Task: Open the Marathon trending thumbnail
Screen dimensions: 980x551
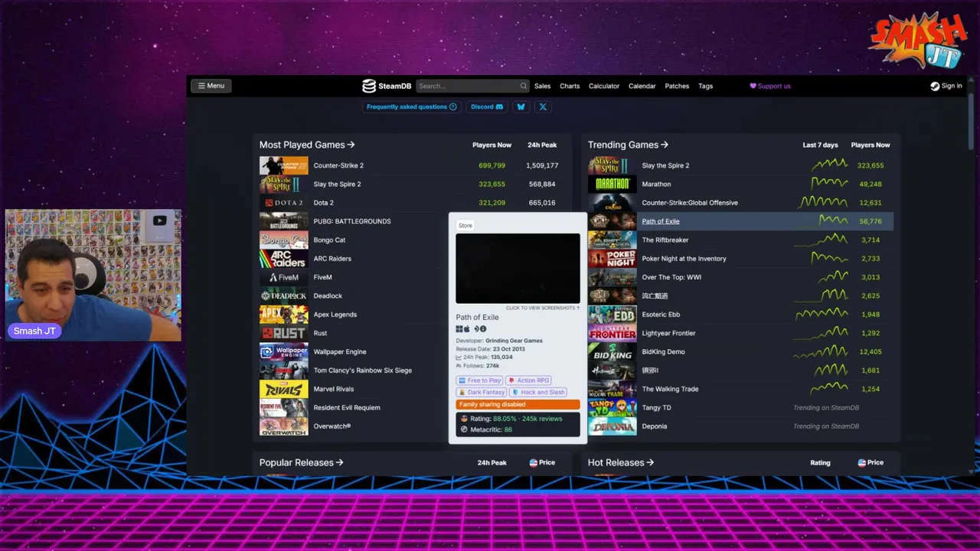Action: 612,184
